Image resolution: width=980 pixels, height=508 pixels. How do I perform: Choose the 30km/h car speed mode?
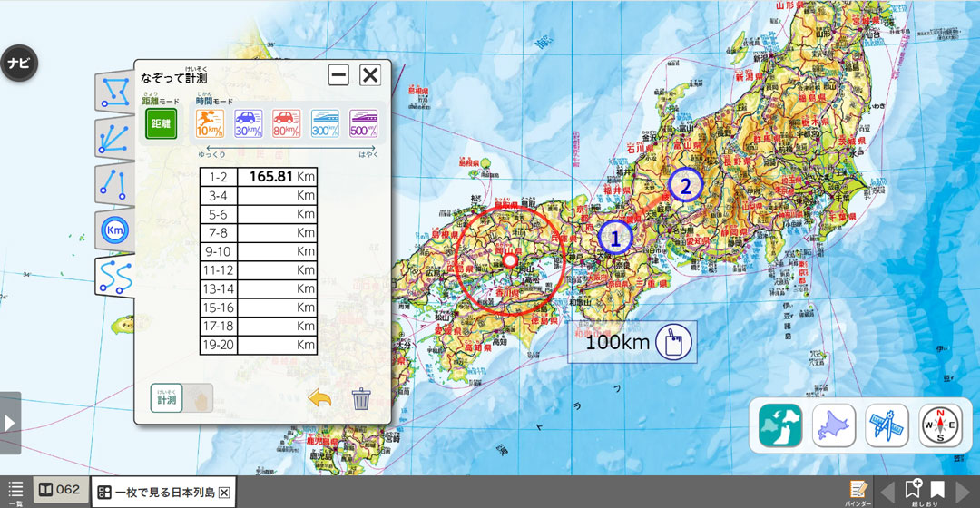click(x=248, y=123)
